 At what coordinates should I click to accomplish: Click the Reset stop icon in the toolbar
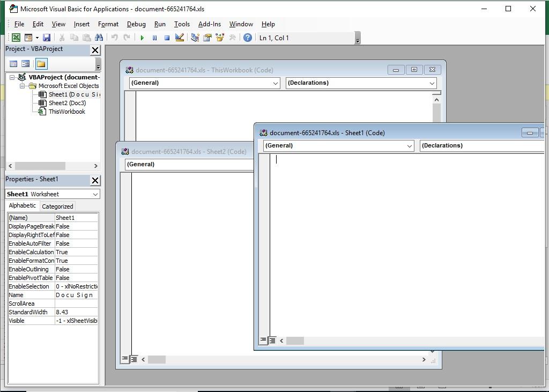(x=167, y=38)
